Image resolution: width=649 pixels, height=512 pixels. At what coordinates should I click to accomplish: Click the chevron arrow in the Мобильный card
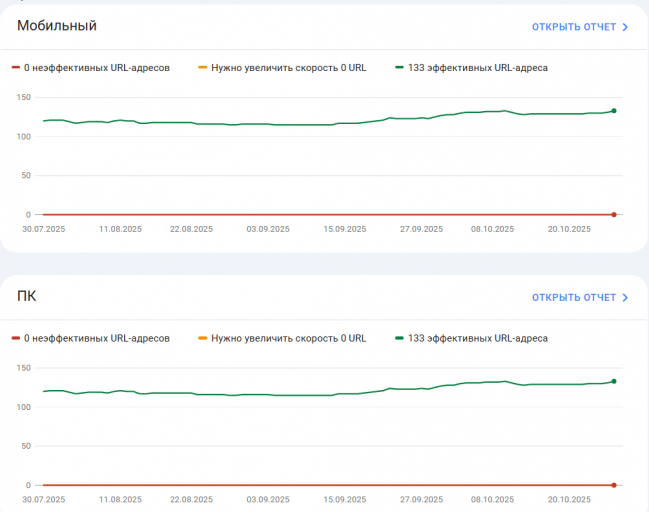tap(625, 27)
